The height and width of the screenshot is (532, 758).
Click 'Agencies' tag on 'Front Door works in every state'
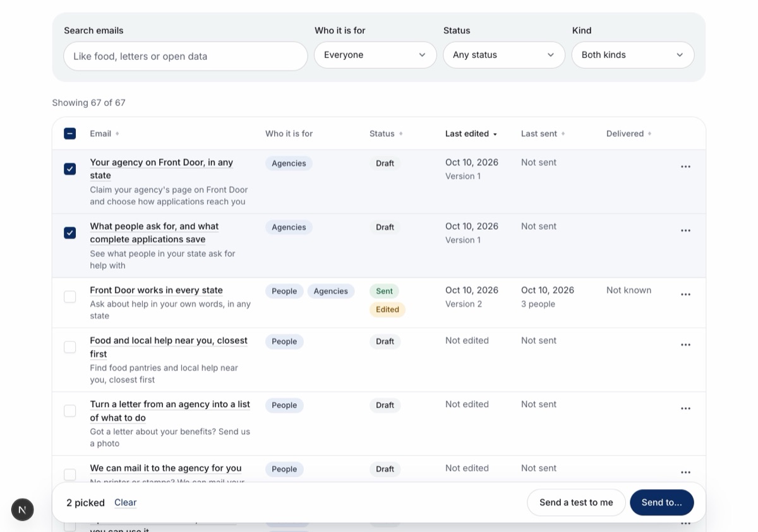coord(331,291)
